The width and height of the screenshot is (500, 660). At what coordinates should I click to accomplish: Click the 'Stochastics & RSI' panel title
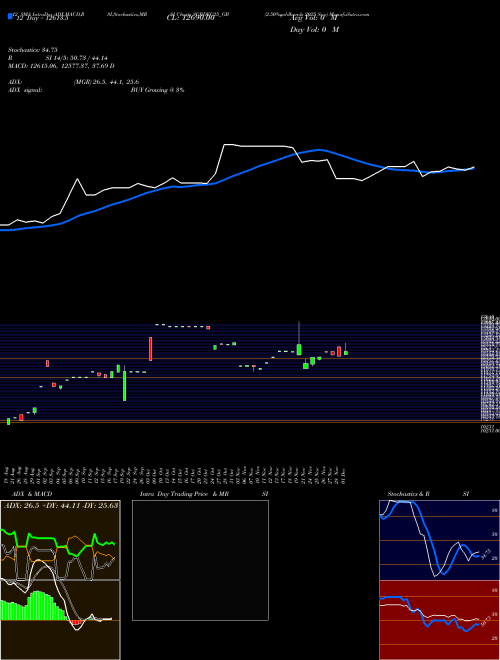tap(428, 494)
